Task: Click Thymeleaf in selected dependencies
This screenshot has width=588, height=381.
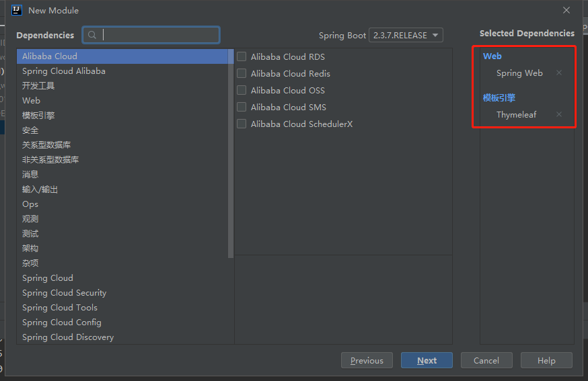Action: (517, 115)
